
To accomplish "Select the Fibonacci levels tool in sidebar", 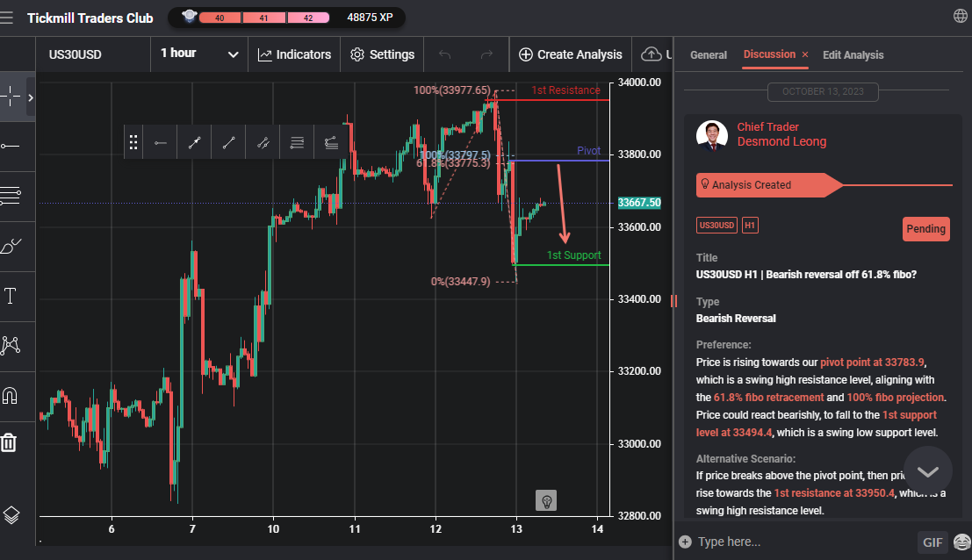I will (x=11, y=197).
